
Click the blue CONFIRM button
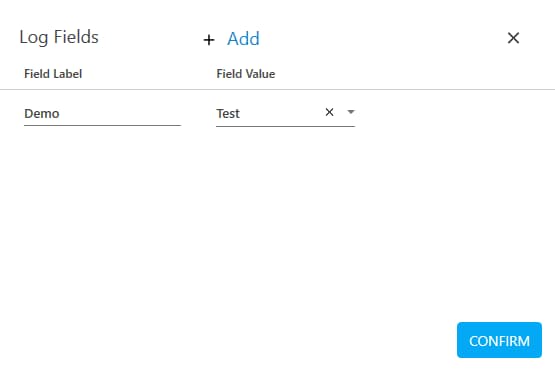tap(499, 340)
